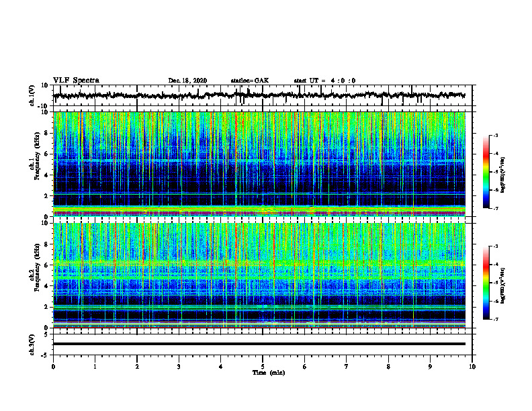This screenshot has height=411, width=532.
Task: Click the flat ch.3 voltage trace
Action: point(259,344)
